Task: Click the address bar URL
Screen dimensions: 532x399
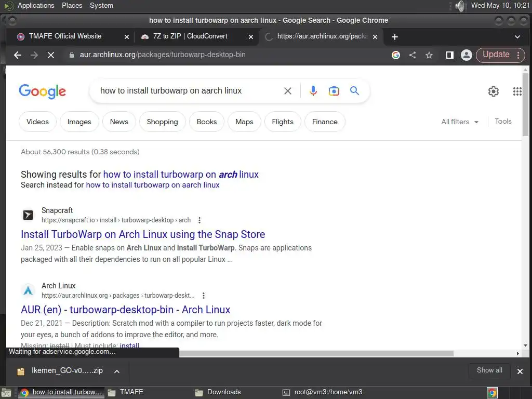Action: coord(163,55)
